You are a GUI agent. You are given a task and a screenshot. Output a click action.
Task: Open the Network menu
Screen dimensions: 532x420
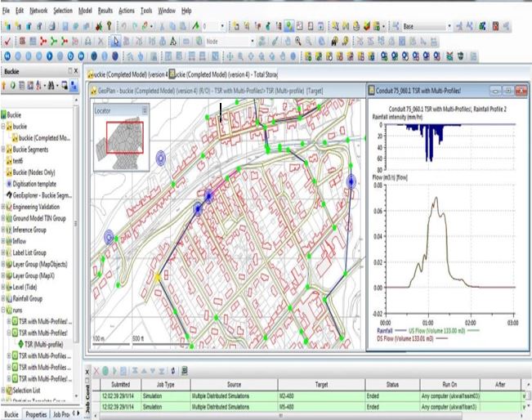pos(38,11)
